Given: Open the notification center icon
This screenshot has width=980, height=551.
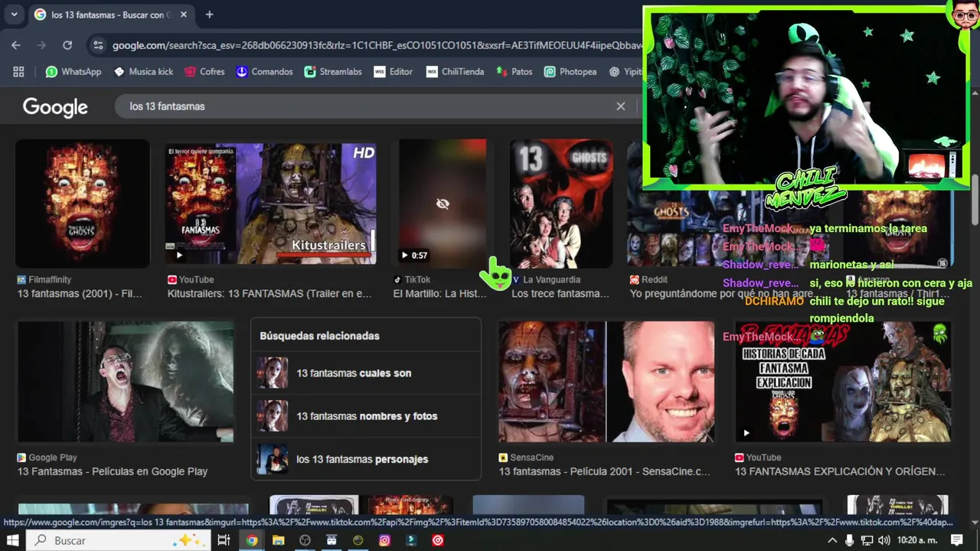Looking at the screenshot, I should coord(957,540).
